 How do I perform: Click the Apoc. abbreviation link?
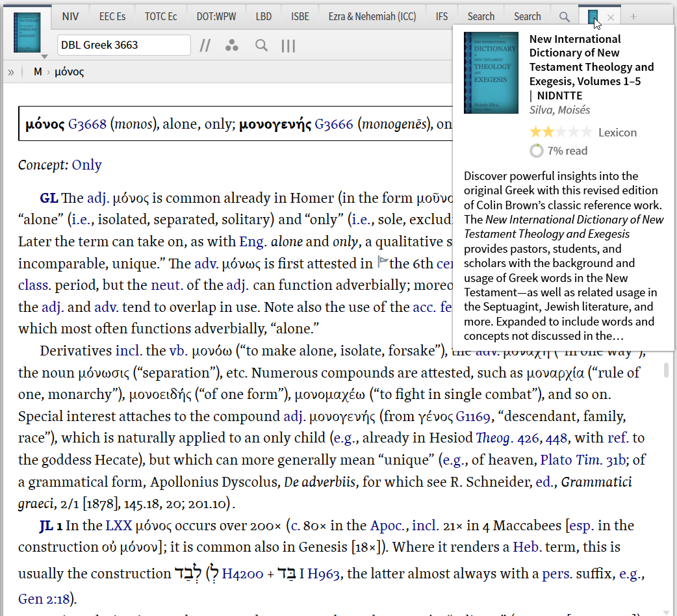click(x=389, y=526)
